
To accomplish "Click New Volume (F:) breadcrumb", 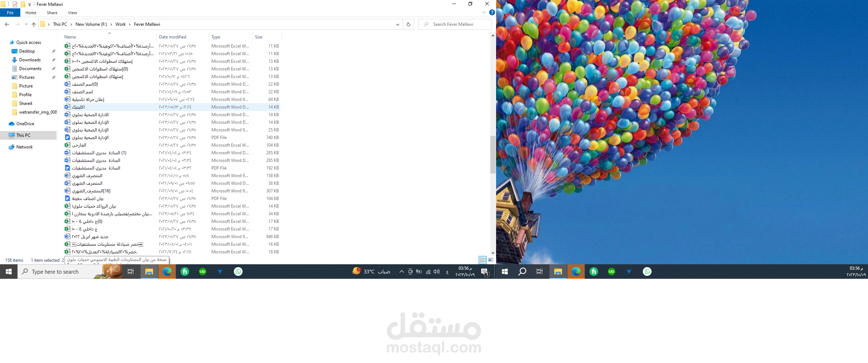I will 91,24.
